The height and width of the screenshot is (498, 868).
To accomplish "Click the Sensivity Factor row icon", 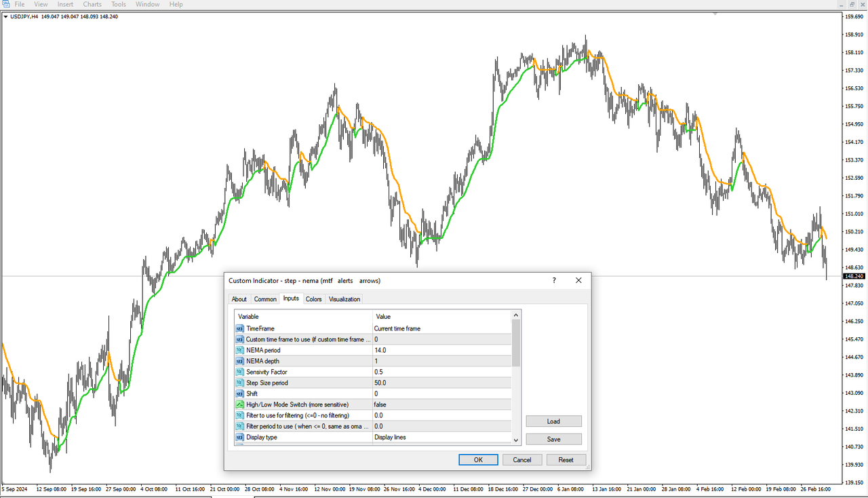I will (239, 372).
